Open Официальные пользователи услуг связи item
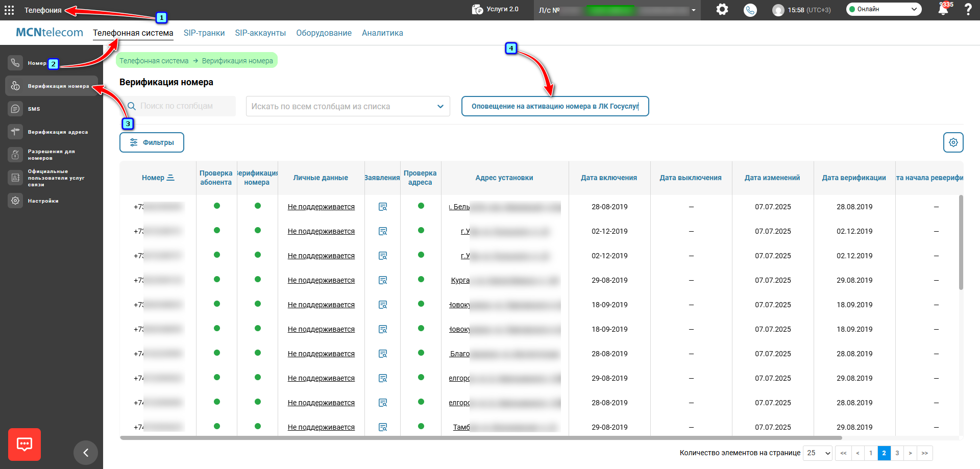This screenshot has height=469, width=980. pos(51,178)
